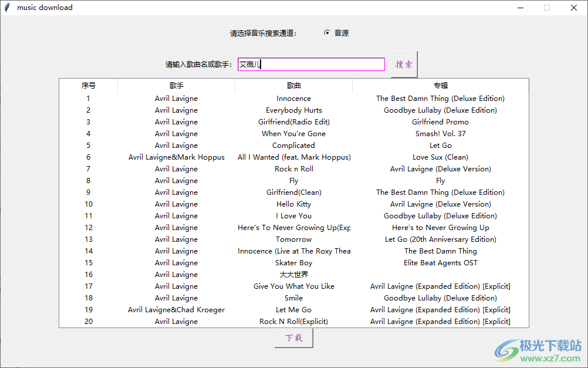588x368 pixels.
Task: Select the song Fly in the 歌曲 column
Action: pyautogui.click(x=293, y=181)
